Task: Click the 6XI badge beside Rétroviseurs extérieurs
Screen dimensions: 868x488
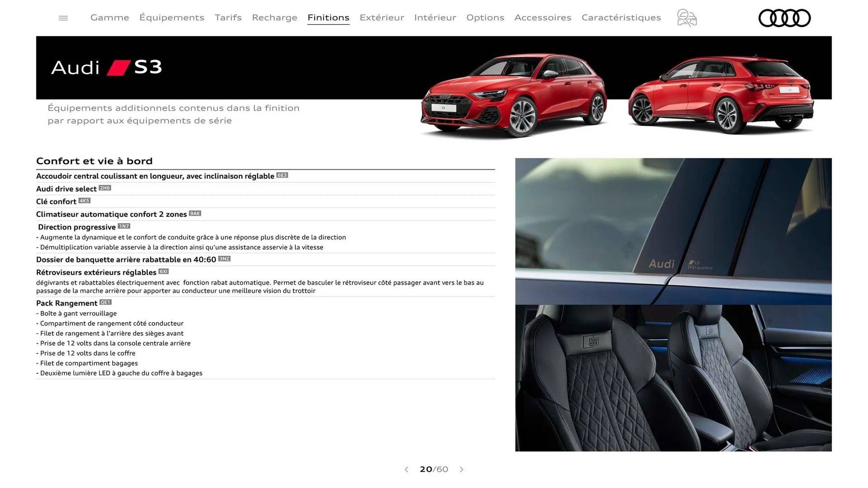Action: (163, 272)
